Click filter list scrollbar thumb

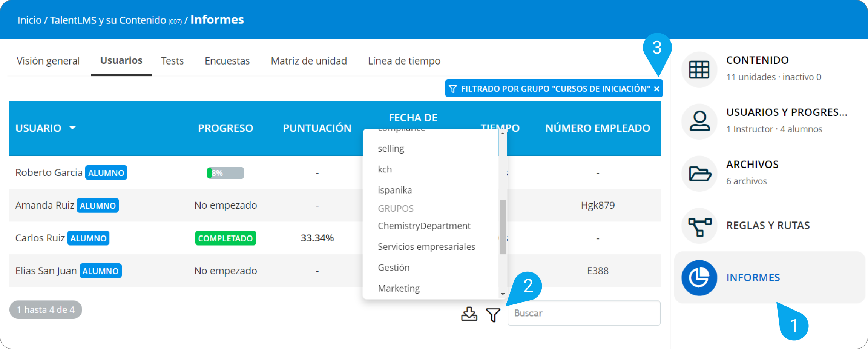pos(502,227)
